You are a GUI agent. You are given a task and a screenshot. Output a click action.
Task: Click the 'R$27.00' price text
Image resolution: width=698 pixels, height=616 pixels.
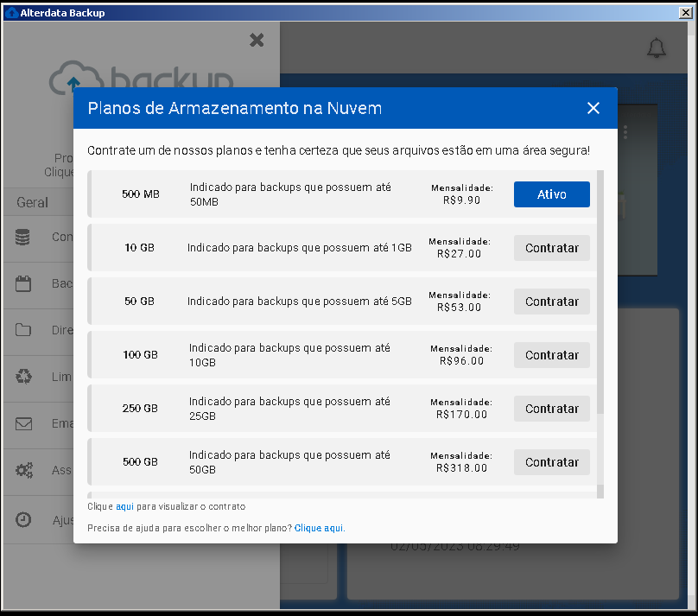click(459, 254)
